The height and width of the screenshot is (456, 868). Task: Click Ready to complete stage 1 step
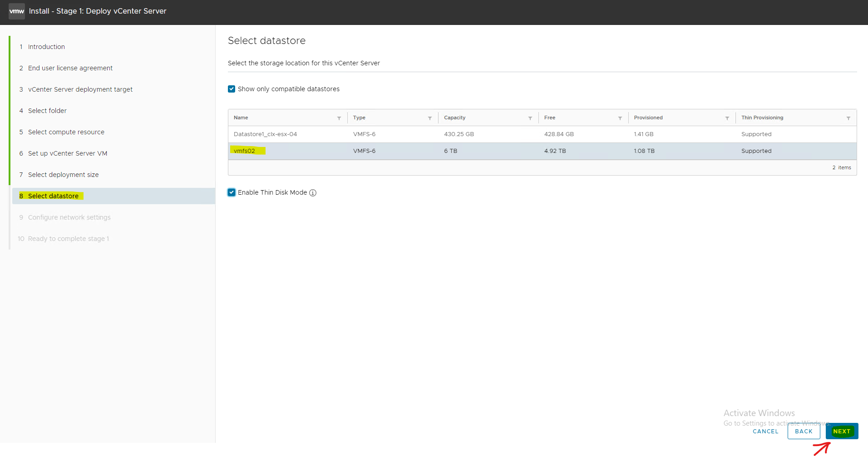(x=68, y=239)
